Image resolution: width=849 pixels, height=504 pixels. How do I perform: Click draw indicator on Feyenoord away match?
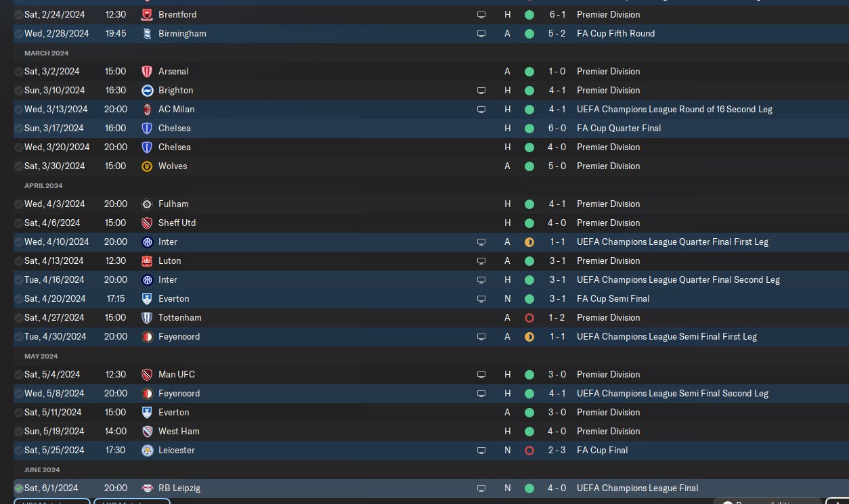(529, 336)
